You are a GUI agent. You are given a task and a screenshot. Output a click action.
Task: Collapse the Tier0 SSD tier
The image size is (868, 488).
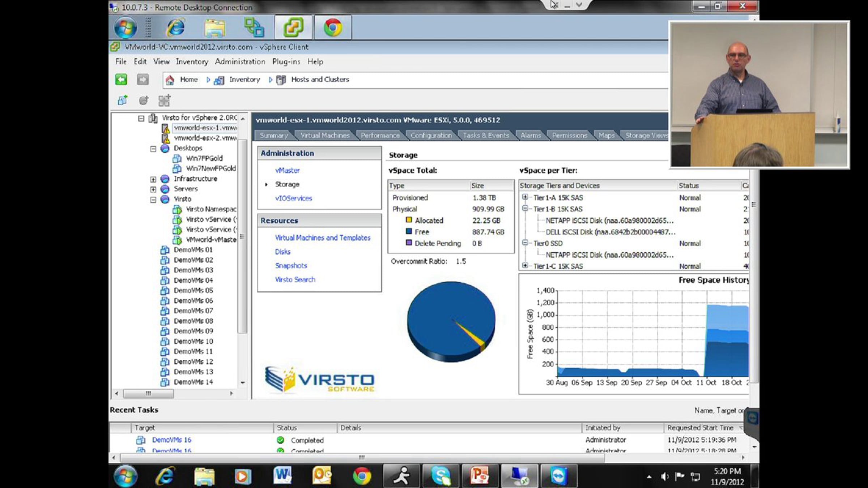click(525, 243)
